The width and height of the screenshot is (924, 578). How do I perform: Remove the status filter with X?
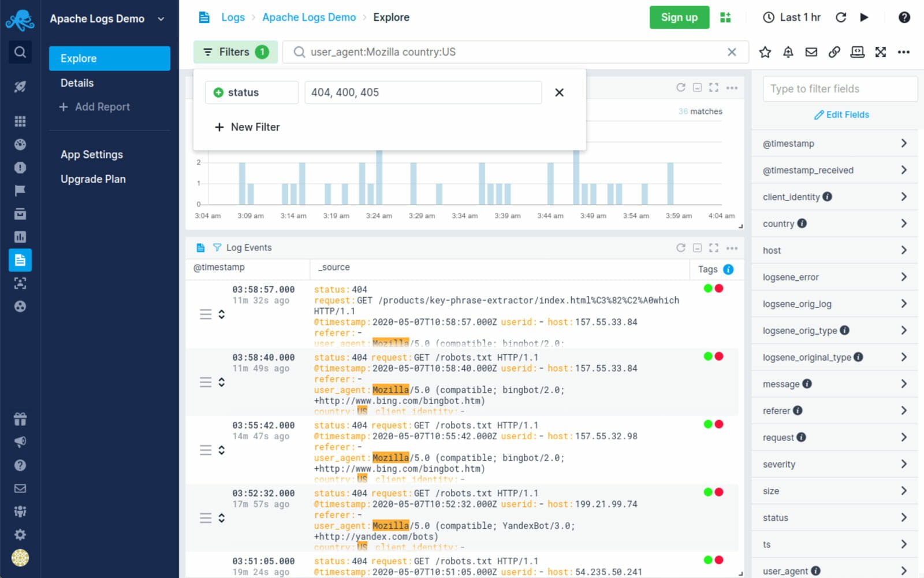click(x=559, y=92)
